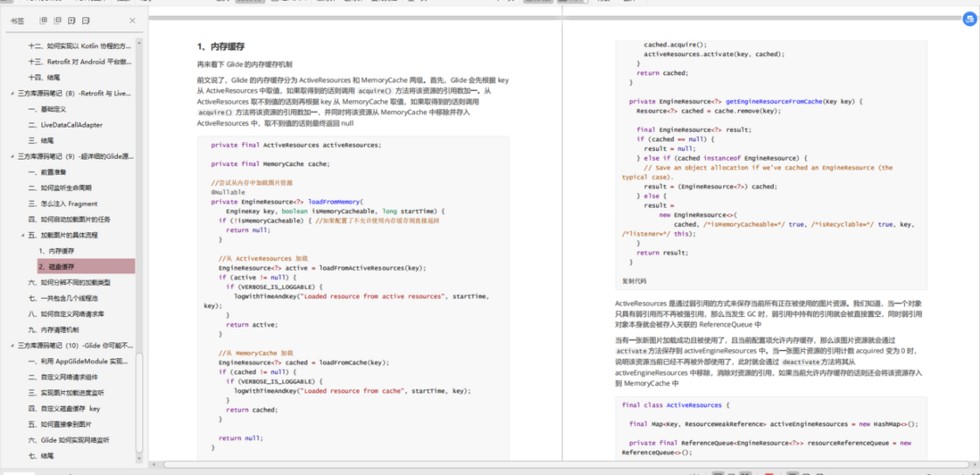The image size is (980, 475).
Task: Click code line private final MemoryCache cache
Action: click(x=270, y=163)
